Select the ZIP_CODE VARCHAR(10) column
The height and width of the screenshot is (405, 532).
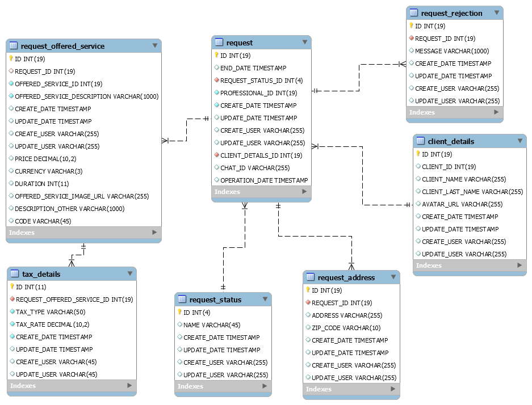tap(346, 328)
